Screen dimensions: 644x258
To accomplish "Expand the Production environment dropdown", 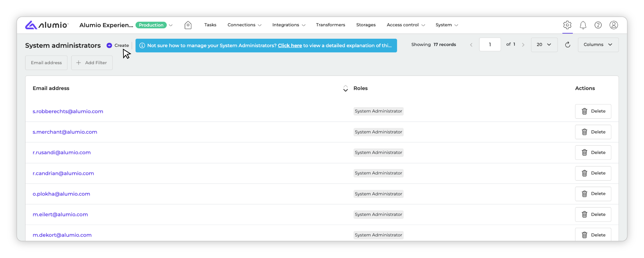I will [x=171, y=25].
